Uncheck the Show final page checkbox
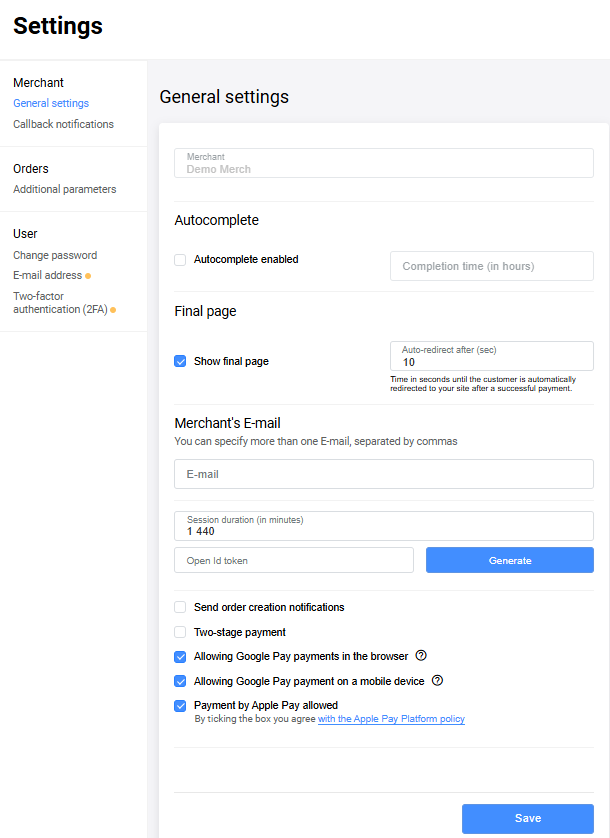Screen dimensions: 610x838 coord(180,361)
